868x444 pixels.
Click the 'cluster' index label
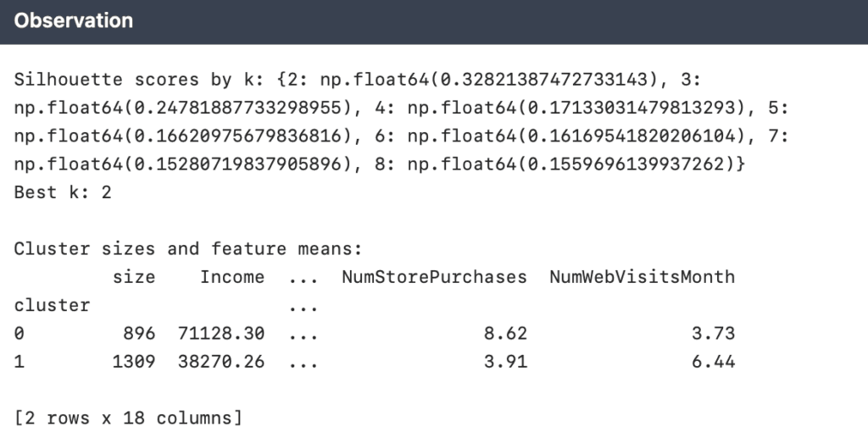(x=52, y=305)
